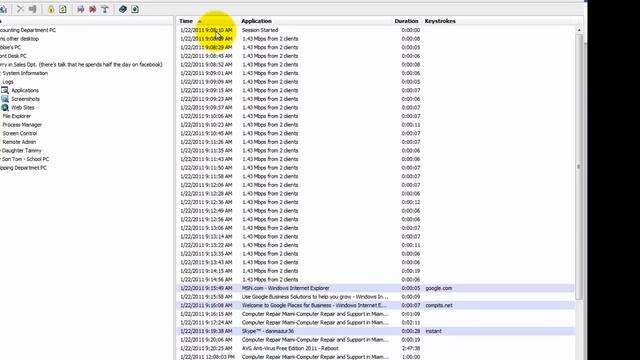Select the row timed 9:09:01 AM

point(376,73)
